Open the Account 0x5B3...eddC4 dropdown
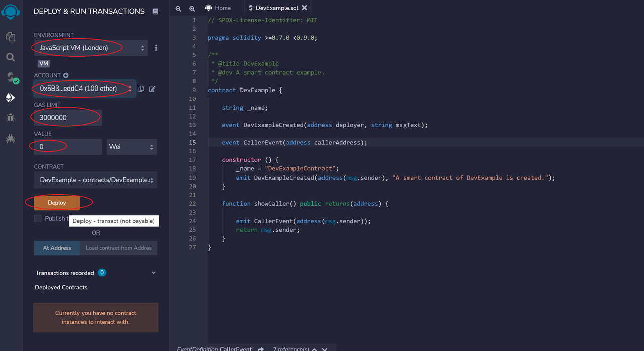 point(85,89)
